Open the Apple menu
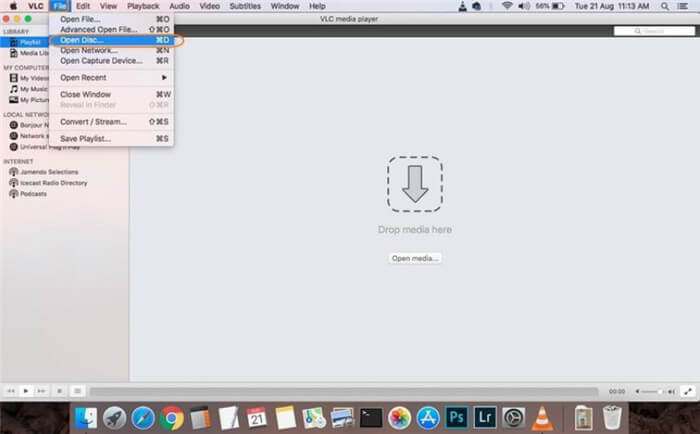Image resolution: width=700 pixels, height=434 pixels. coord(13,6)
